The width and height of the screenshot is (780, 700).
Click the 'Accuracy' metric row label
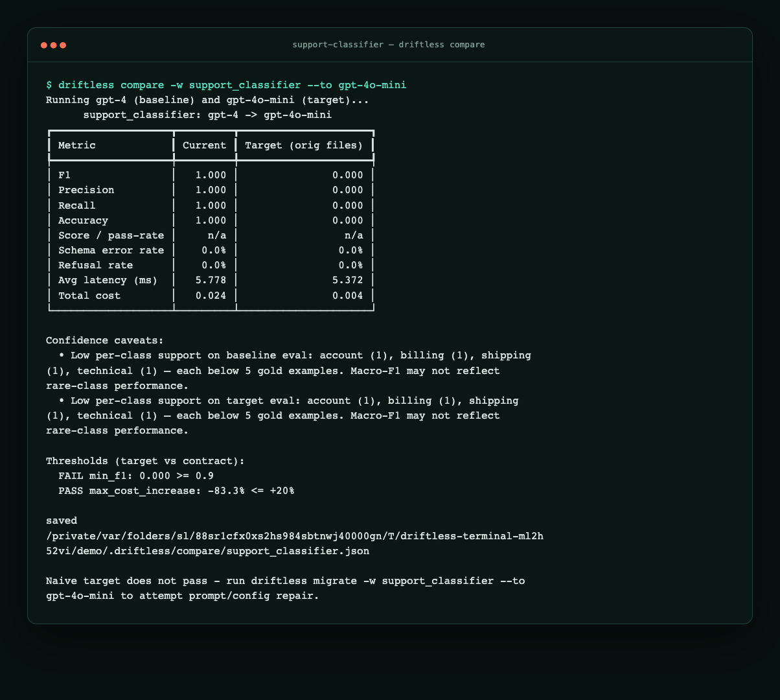pyautogui.click(x=83, y=220)
